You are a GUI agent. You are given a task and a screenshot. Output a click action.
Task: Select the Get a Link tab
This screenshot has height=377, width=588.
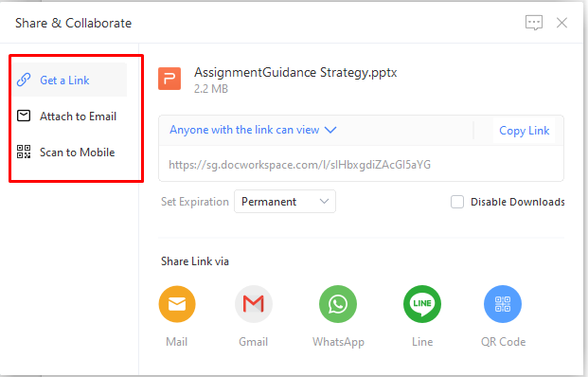point(70,80)
